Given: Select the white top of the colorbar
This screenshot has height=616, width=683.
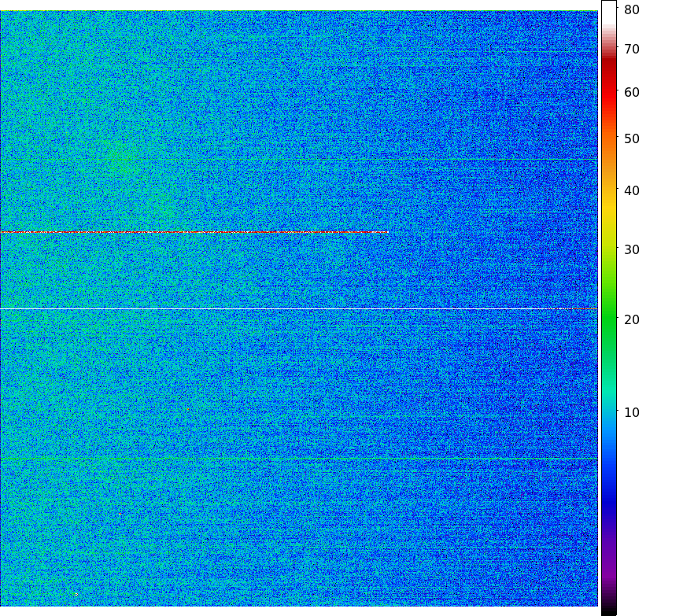Looking at the screenshot, I should point(608,11).
